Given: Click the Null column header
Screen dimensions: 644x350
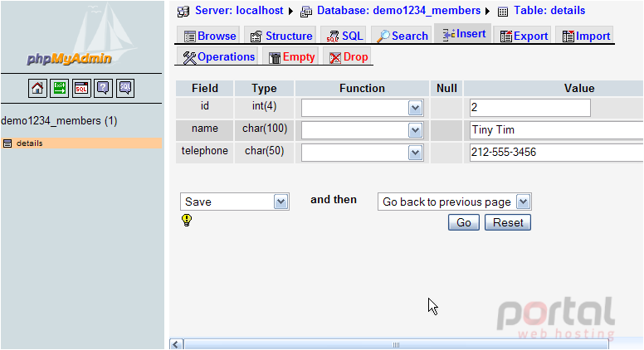Looking at the screenshot, I should tap(446, 88).
